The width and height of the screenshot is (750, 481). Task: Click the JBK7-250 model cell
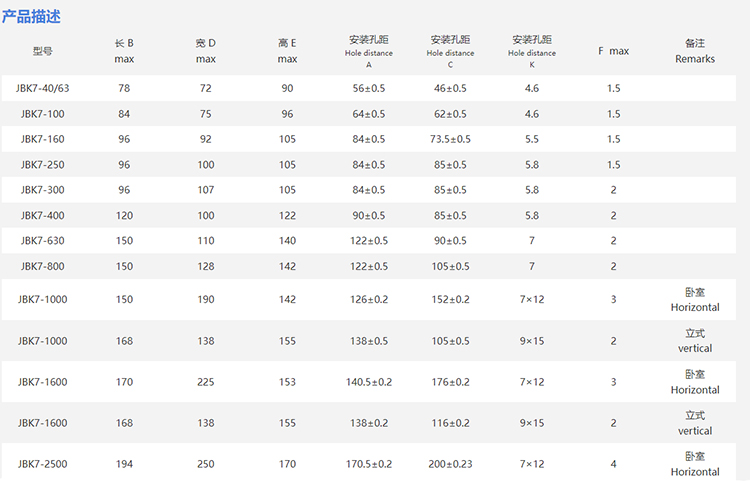coord(43,165)
